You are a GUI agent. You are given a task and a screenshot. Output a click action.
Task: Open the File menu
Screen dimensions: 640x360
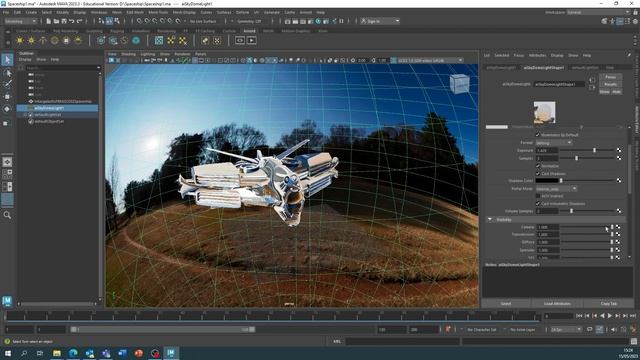6,13
